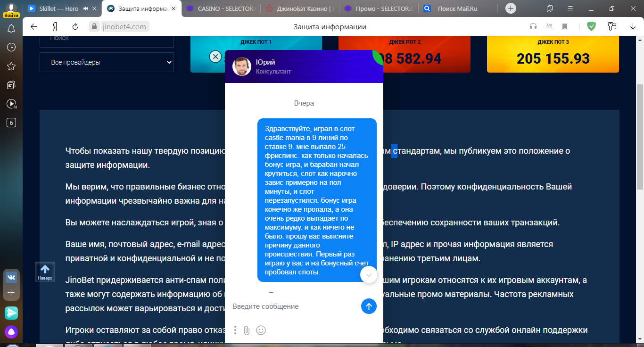Add a new sidebar app with the plus icon
The width and height of the screenshot is (644, 347).
coord(11,293)
